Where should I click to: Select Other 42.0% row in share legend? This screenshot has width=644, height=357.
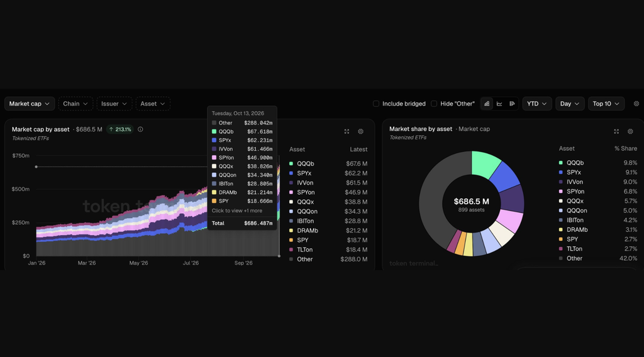pyautogui.click(x=598, y=258)
